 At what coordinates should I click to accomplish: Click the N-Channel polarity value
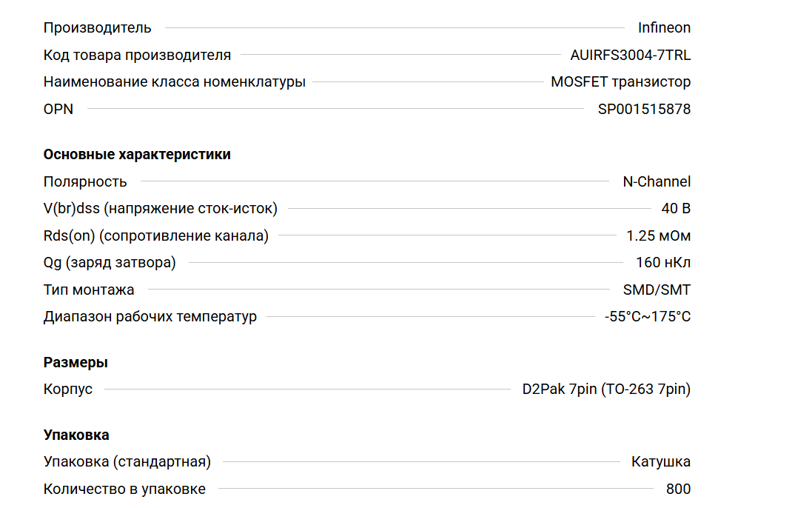(x=656, y=182)
